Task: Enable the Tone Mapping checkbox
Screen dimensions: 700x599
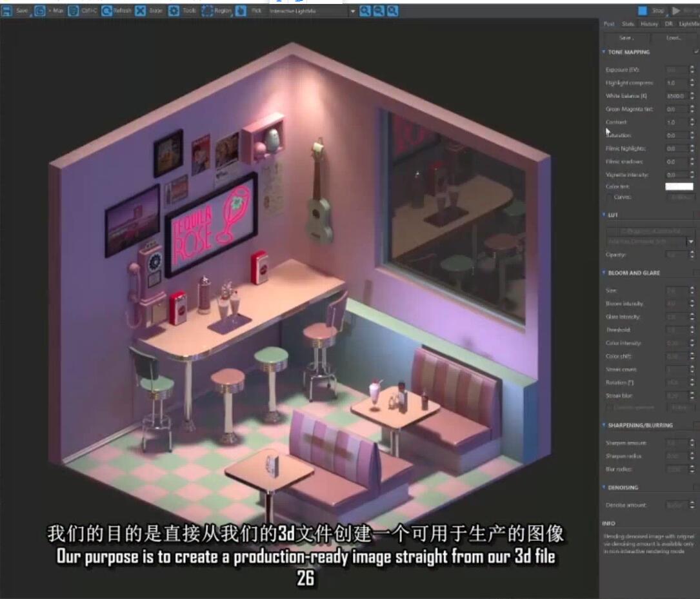Action: pos(695,52)
